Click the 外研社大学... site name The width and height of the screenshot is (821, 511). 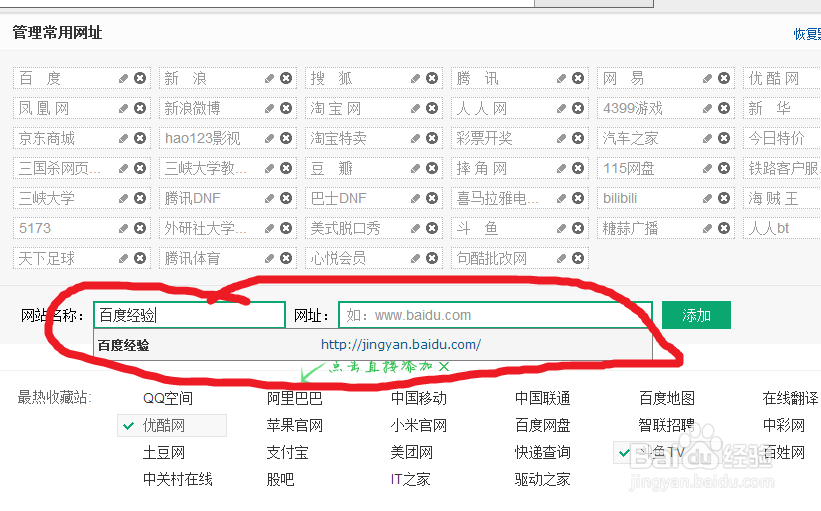[205, 228]
